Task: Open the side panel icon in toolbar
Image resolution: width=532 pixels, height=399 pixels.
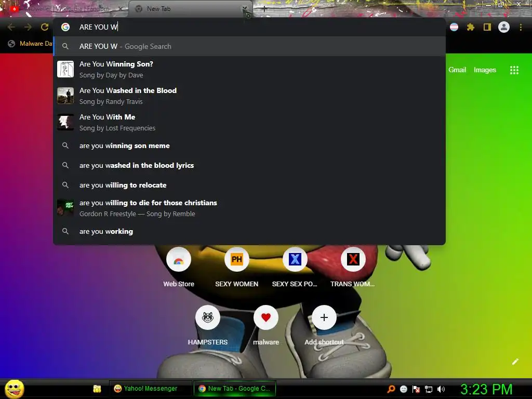Action: tap(487, 27)
